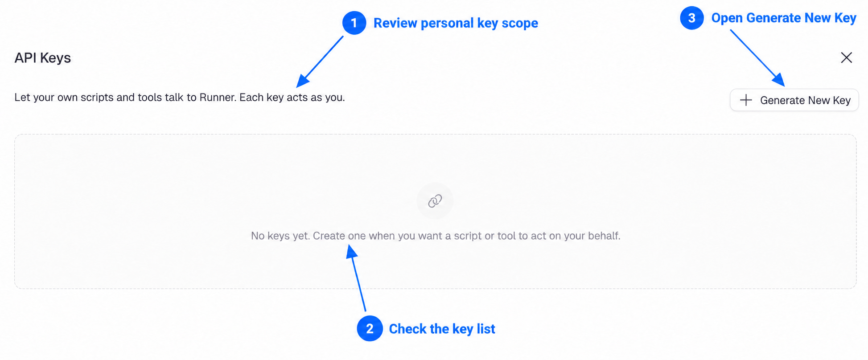Click the blue number 2 annotation badge
868x360 pixels.
370,329
